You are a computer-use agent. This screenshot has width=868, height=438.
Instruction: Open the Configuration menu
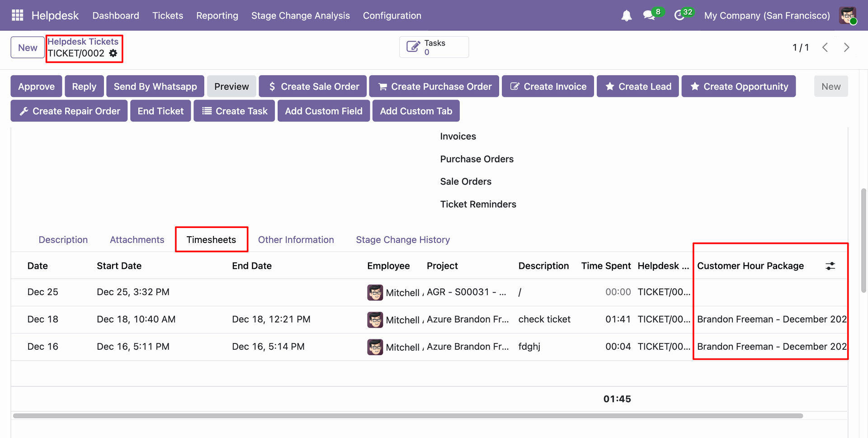click(392, 15)
